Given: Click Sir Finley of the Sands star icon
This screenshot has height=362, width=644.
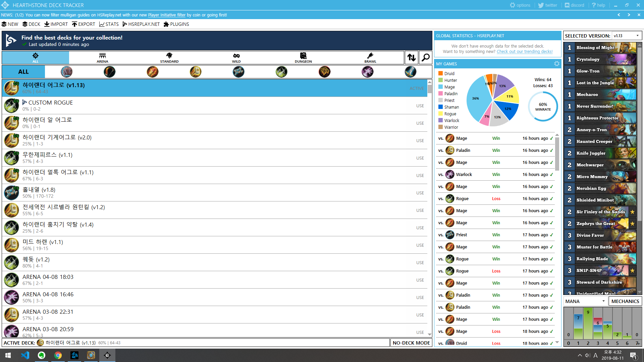Looking at the screenshot, I should [x=632, y=212].
